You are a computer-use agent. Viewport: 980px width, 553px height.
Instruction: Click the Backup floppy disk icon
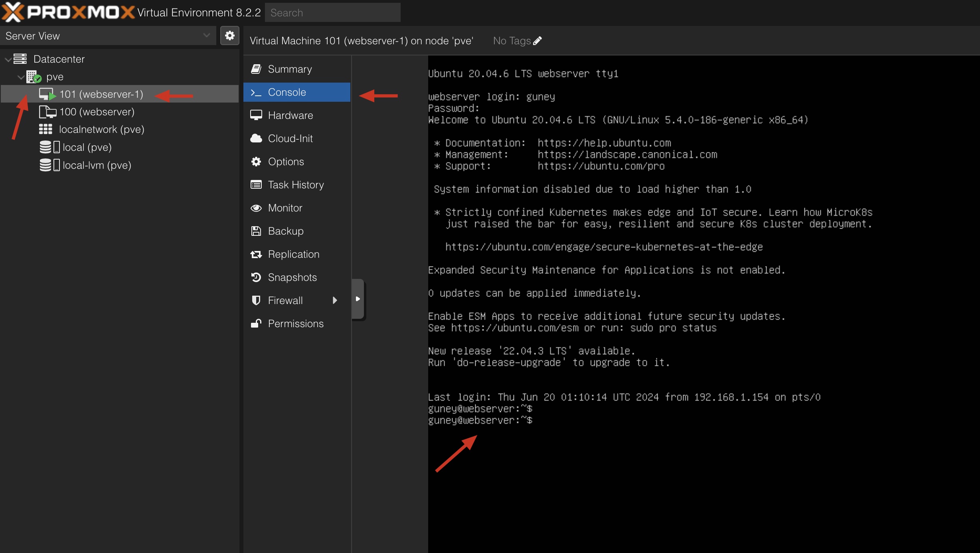click(x=256, y=231)
